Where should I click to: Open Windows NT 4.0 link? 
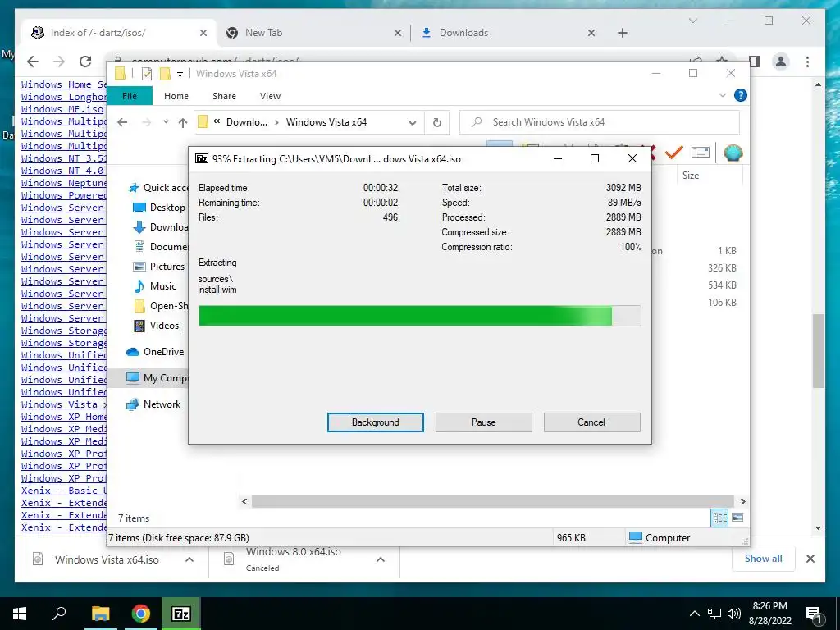(x=63, y=171)
